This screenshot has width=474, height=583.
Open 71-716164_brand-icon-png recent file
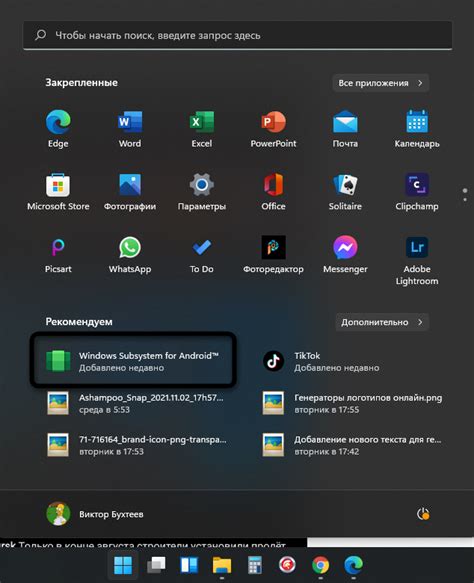[x=136, y=445]
